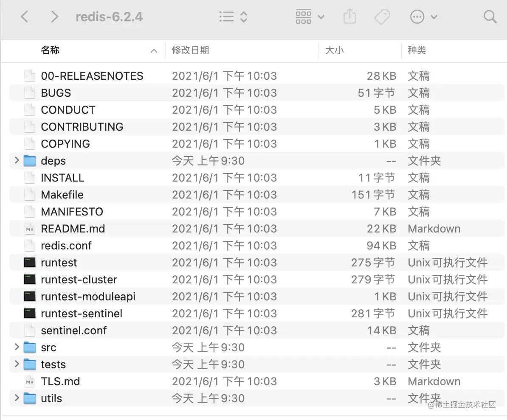Expand the deps folder
Screen dimensions: 507x420
click(x=17, y=160)
